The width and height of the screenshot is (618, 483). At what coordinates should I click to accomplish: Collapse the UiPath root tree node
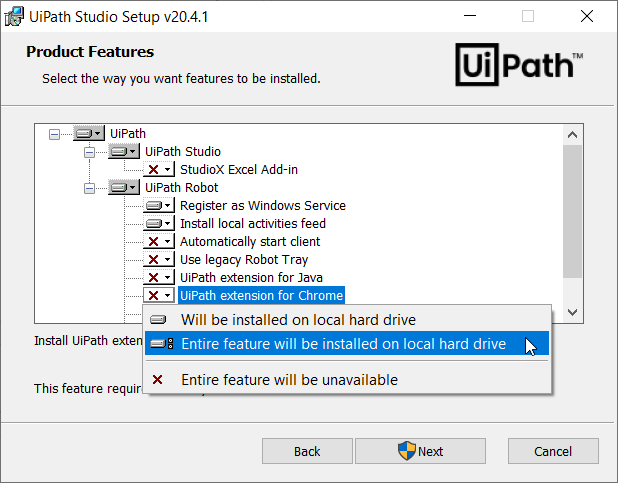pos(54,134)
